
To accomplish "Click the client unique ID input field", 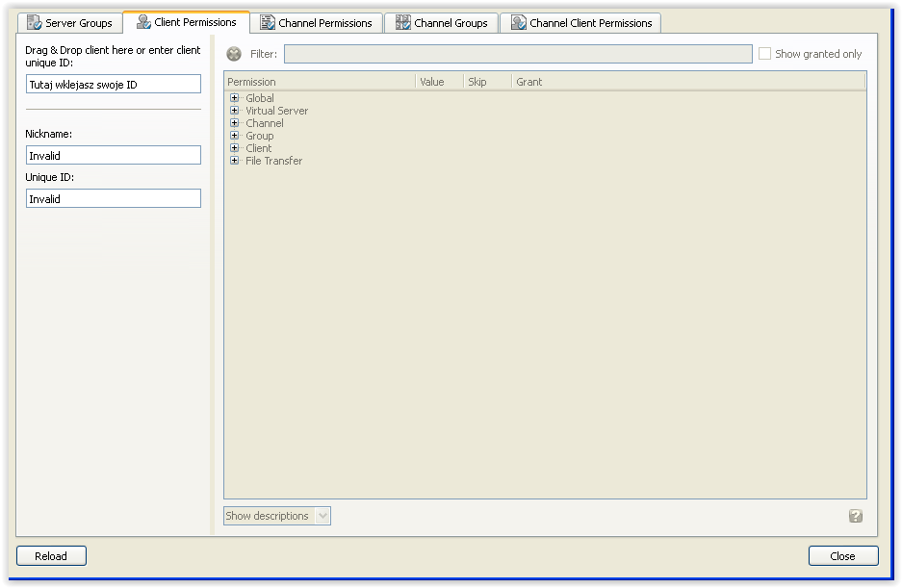I will click(114, 84).
